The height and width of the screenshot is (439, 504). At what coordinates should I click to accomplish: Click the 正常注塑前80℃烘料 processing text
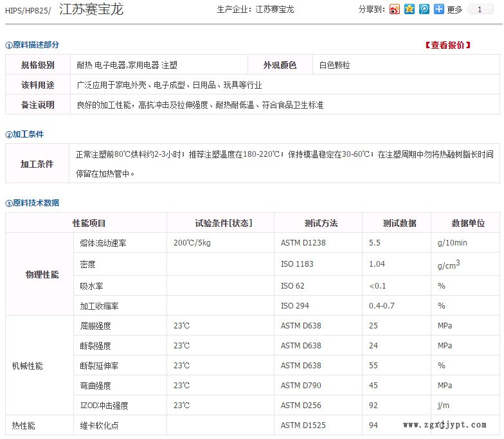click(285, 164)
